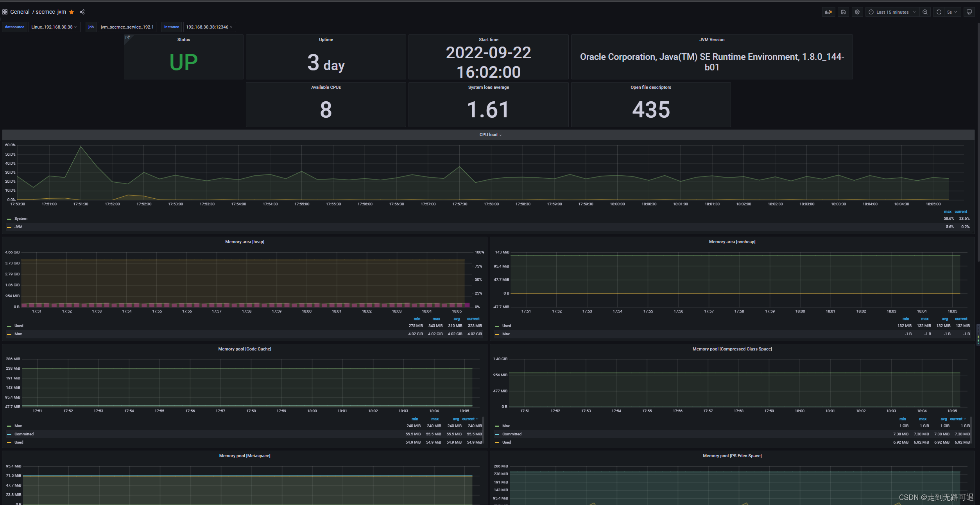Unstar the sccmcc_jvm dashboard
This screenshot has width=980, height=505.
pyautogui.click(x=72, y=12)
